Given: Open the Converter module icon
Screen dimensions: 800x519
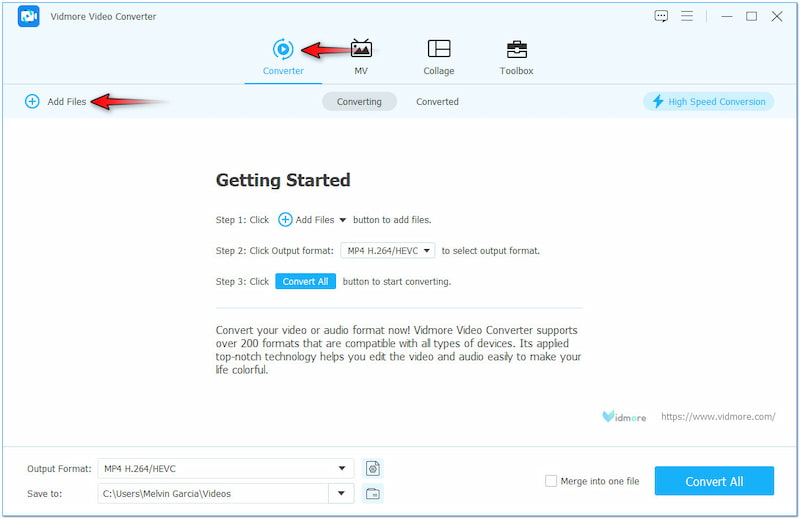Looking at the screenshot, I should [283, 49].
